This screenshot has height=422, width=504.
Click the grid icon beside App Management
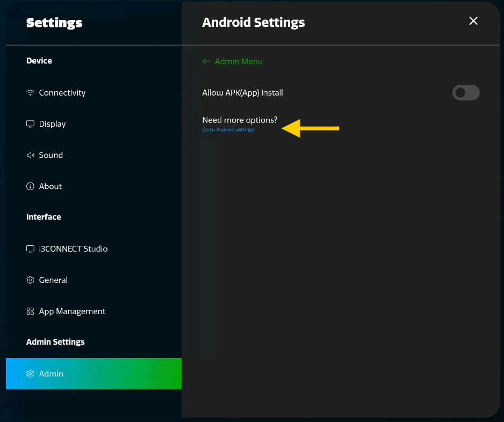[30, 311]
